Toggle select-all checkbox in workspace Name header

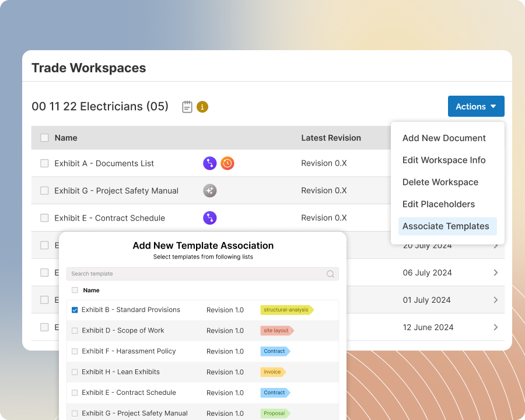(44, 138)
